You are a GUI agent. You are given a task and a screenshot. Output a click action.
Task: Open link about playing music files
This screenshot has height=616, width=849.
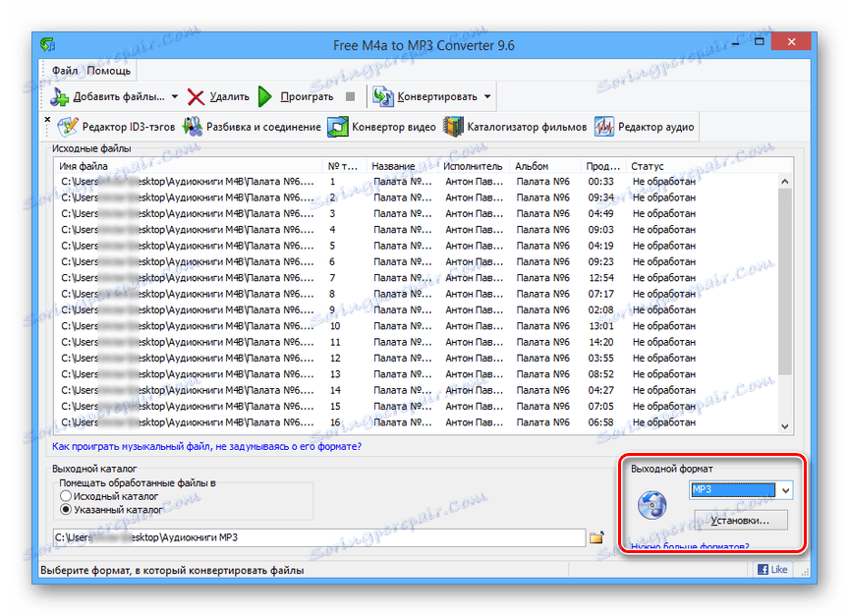pyautogui.click(x=206, y=447)
